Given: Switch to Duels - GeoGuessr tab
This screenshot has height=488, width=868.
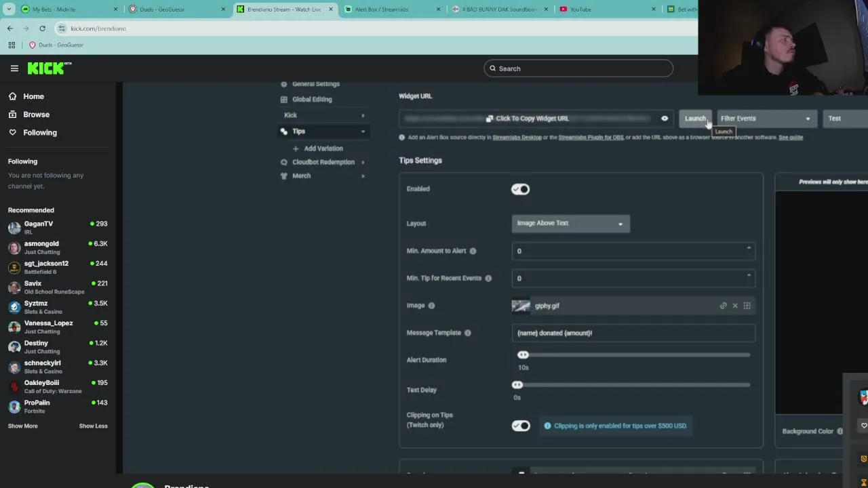Looking at the screenshot, I should (x=176, y=9).
